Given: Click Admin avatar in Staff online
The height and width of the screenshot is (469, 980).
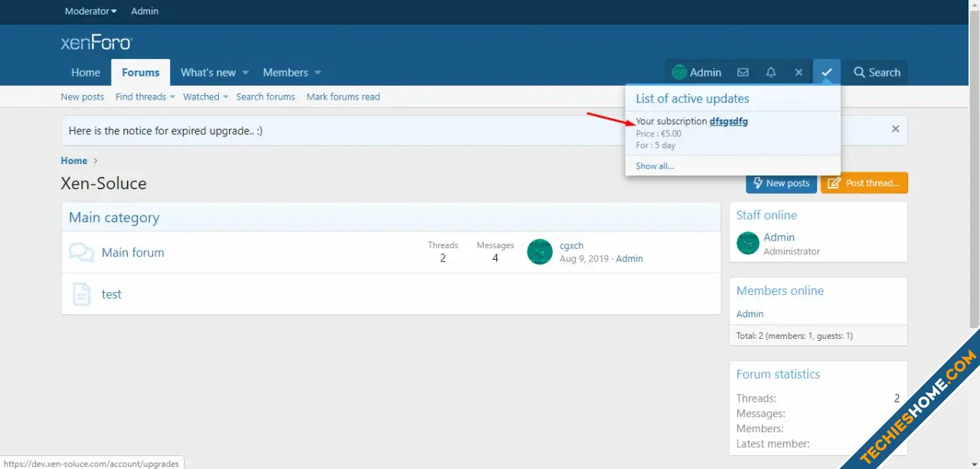Looking at the screenshot, I should click(748, 244).
